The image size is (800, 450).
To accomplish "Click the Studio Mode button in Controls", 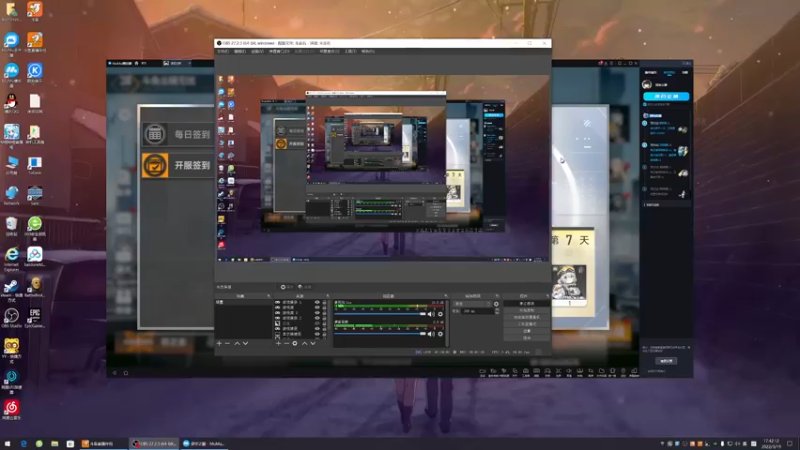I will click(x=527, y=324).
